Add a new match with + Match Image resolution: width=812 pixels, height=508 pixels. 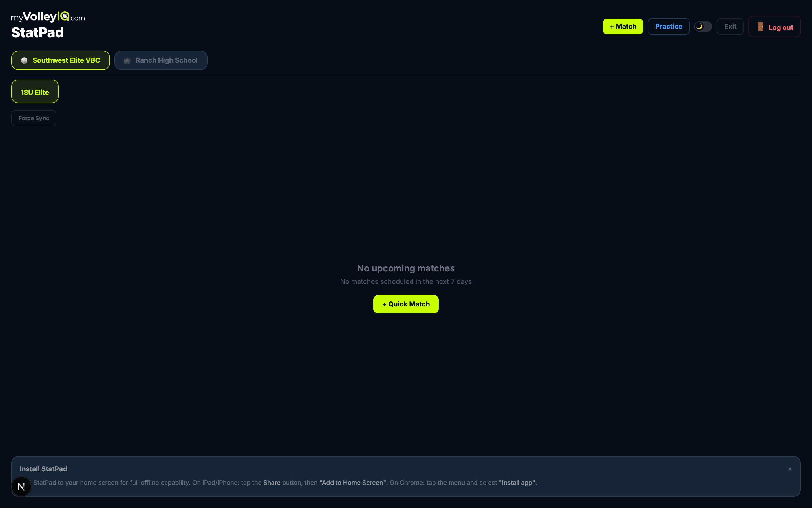[x=623, y=27]
